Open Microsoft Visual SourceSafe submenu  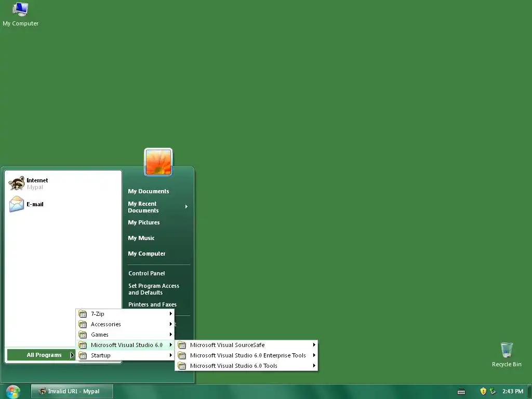[246, 345]
